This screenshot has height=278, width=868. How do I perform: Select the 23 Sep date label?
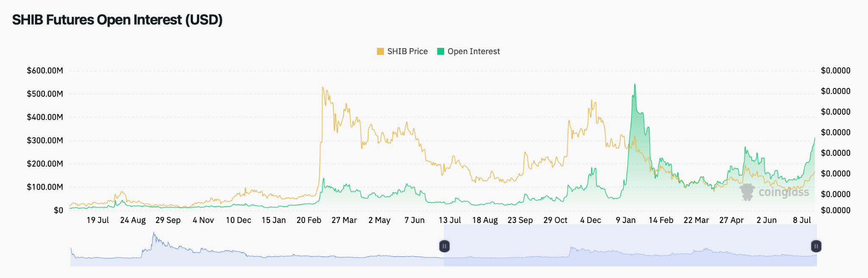coord(520,220)
